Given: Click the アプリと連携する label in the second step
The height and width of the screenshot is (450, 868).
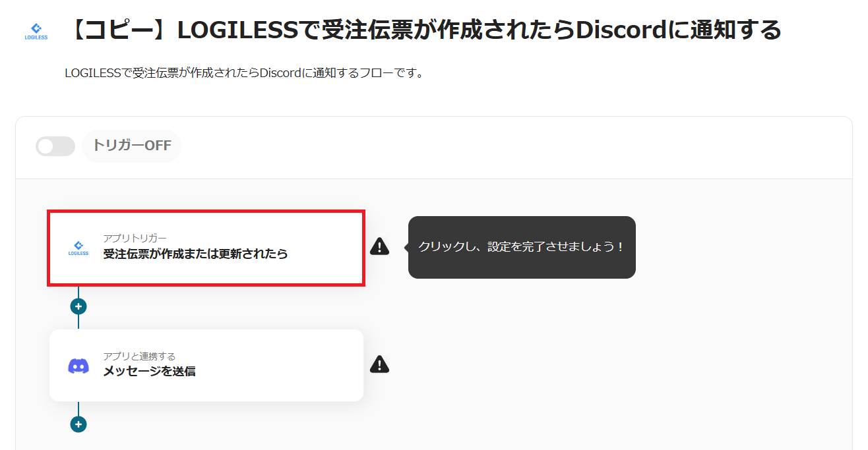Looking at the screenshot, I should [139, 356].
